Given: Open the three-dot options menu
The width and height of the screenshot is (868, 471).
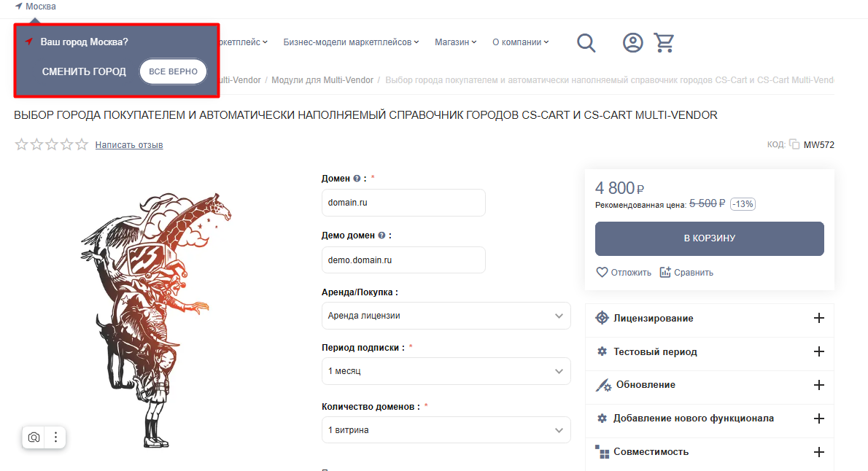Looking at the screenshot, I should point(55,437).
